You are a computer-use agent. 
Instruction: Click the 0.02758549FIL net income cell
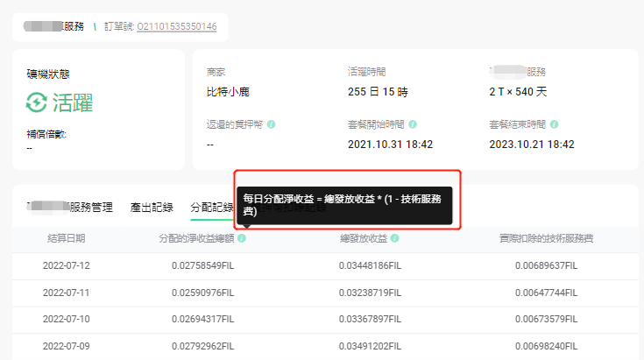[202, 265]
